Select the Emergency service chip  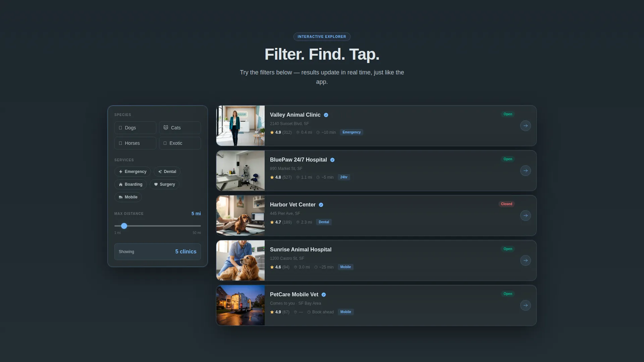[132, 172]
